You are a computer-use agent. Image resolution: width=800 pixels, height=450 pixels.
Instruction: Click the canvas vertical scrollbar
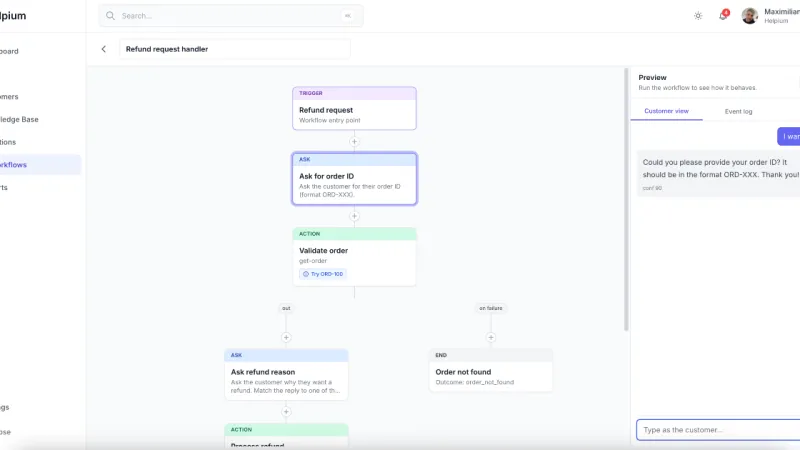(626, 199)
